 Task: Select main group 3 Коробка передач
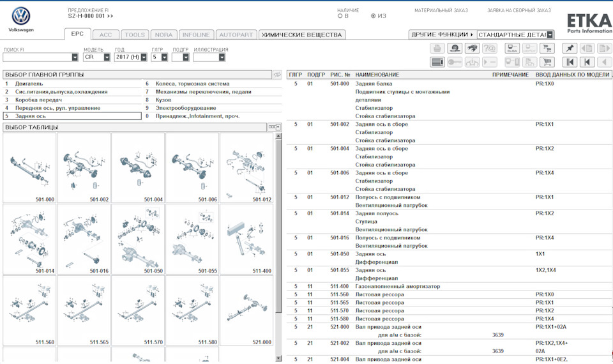click(72, 100)
